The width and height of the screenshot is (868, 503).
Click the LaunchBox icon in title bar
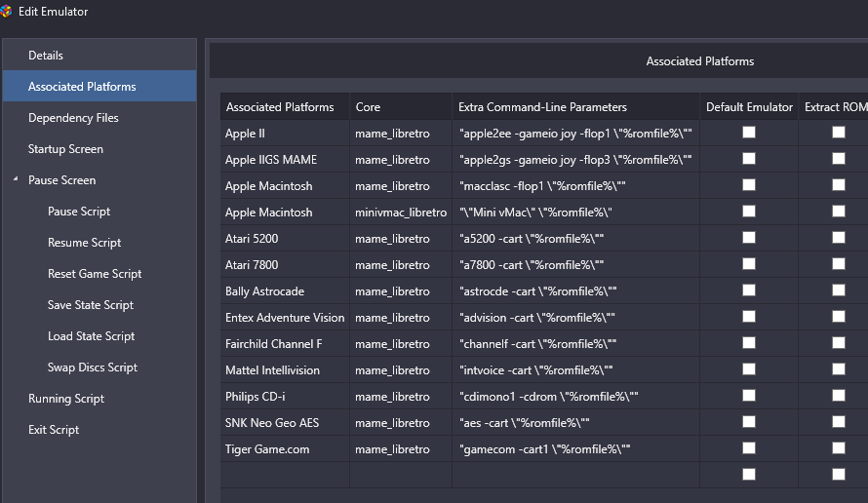tap(6, 11)
